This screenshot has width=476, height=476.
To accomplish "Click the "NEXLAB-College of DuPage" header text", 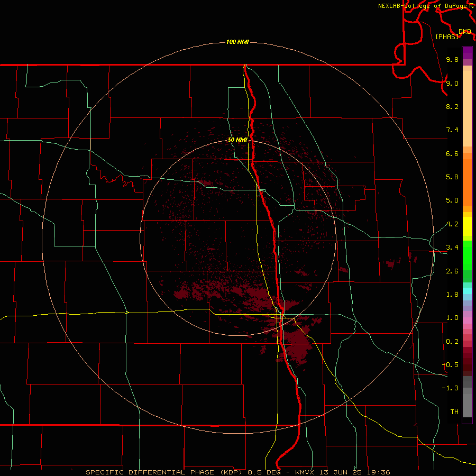I will (424, 6).
